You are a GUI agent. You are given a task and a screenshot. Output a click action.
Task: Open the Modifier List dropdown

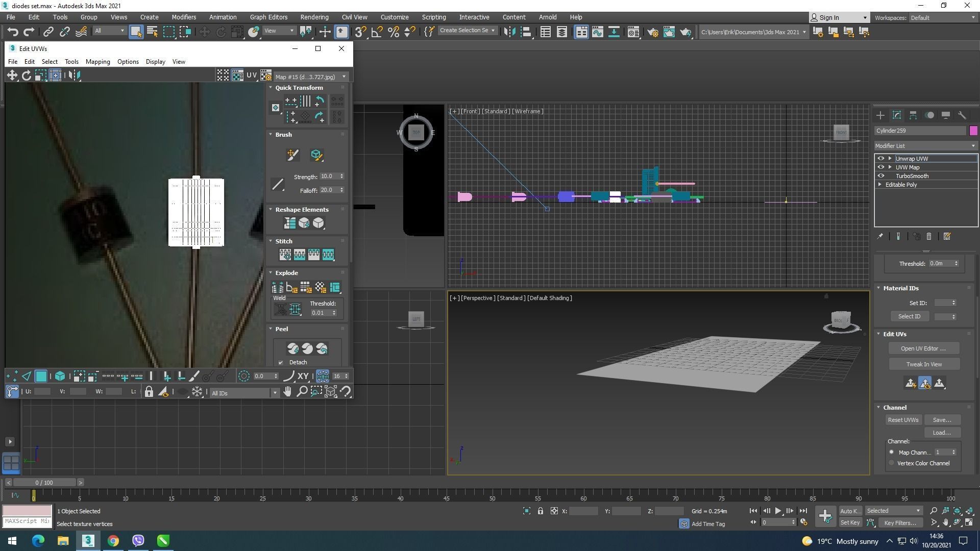pos(925,146)
